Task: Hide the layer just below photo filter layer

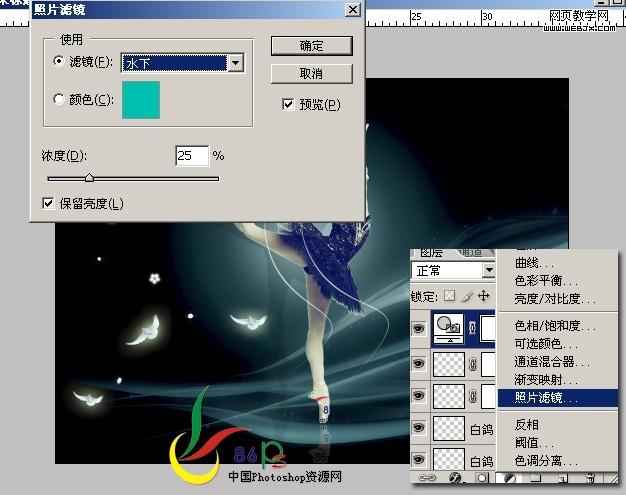Action: tap(418, 364)
